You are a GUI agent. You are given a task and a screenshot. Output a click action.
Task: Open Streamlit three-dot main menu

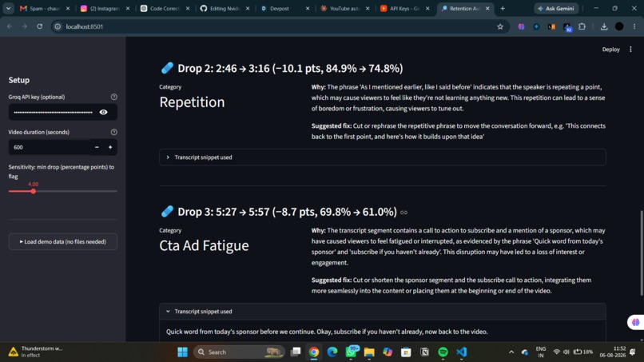(631, 50)
